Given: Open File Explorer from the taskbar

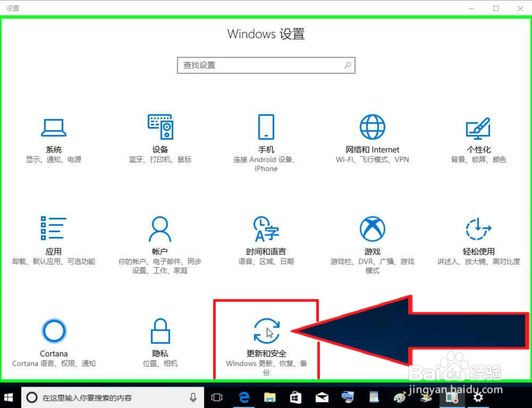Looking at the screenshot, I should (269, 397).
